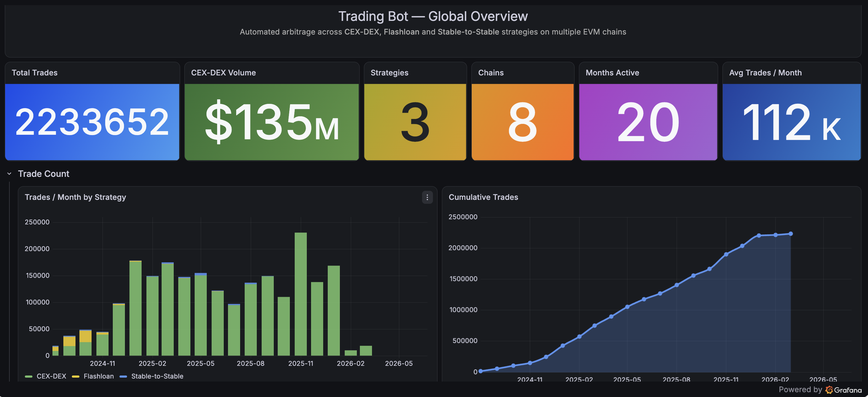The width and height of the screenshot is (868, 397).
Task: Click the Avg Trades / Month title
Action: (x=765, y=73)
